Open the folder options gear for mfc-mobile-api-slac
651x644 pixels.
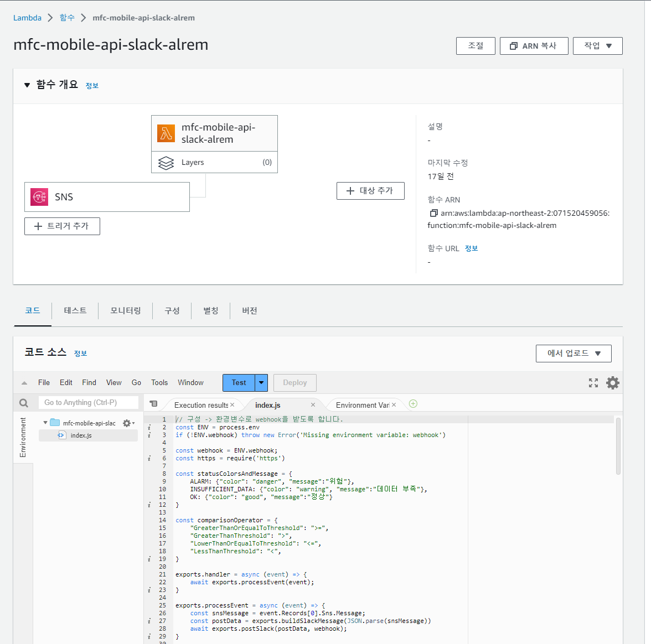coord(128,423)
